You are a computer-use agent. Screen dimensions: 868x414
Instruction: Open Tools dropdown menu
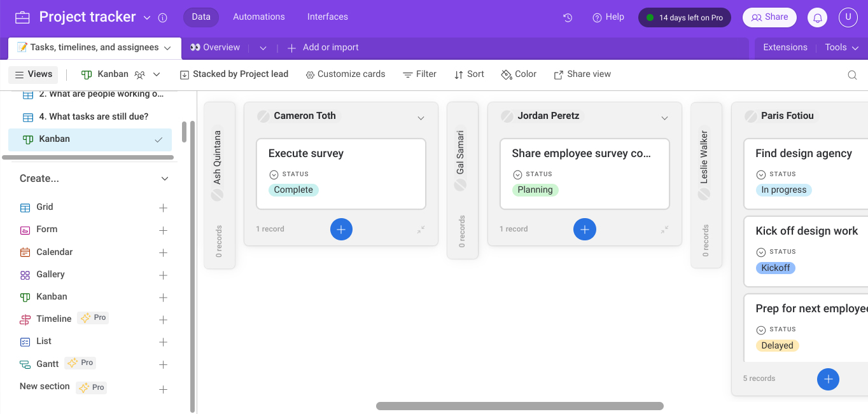[x=841, y=48]
